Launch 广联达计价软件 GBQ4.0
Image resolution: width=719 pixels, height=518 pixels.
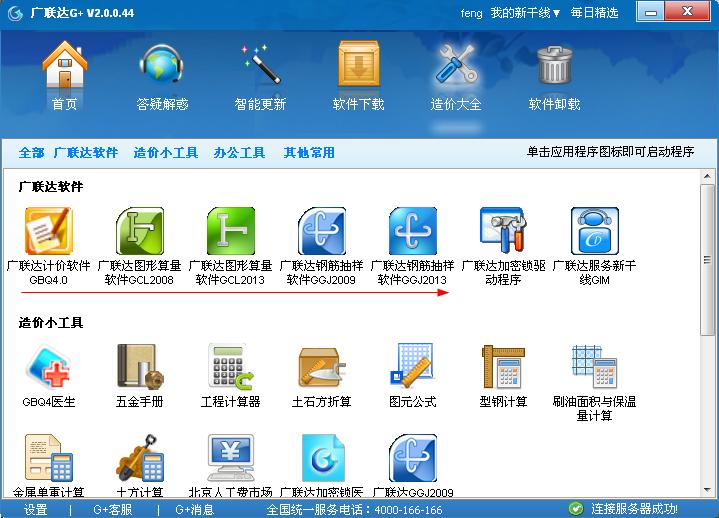49,231
